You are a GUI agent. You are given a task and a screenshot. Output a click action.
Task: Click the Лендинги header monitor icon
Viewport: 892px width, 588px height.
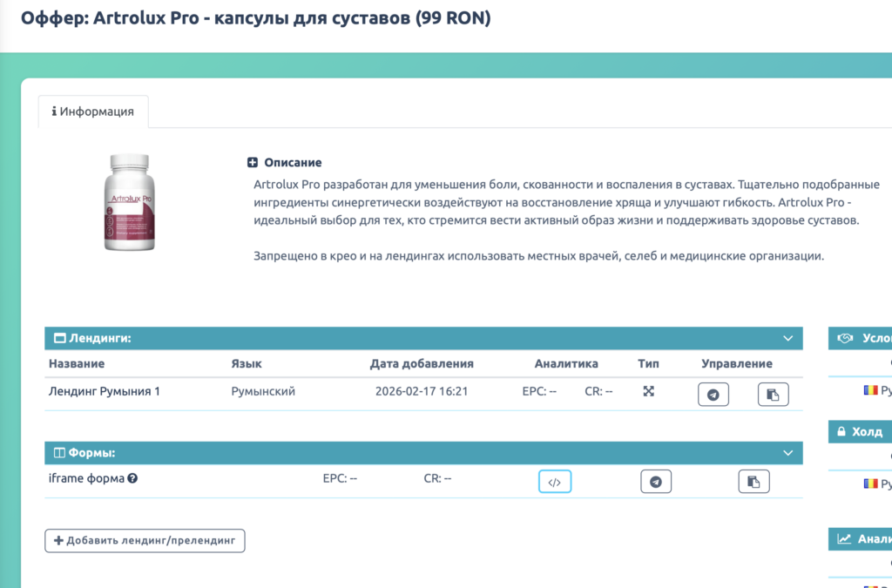(x=60, y=338)
